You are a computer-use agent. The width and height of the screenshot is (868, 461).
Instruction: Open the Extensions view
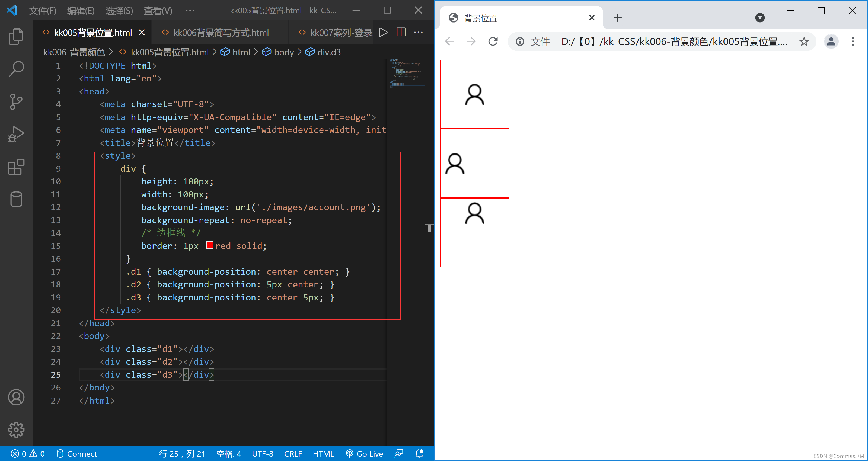16,167
